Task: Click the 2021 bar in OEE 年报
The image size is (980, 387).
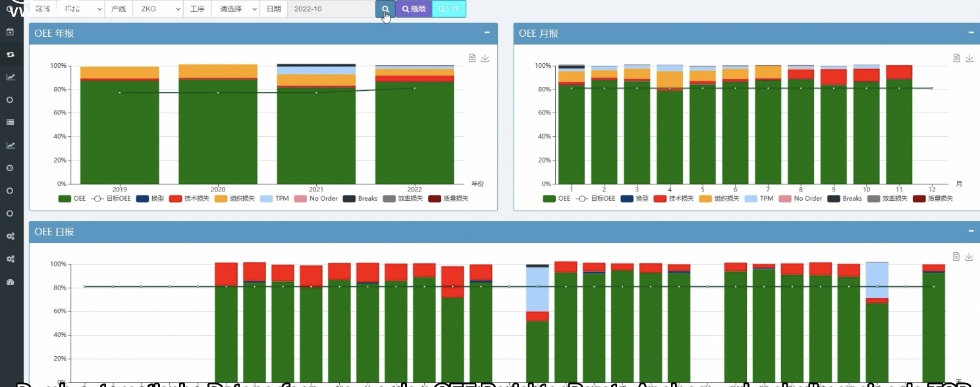Action: [x=316, y=124]
